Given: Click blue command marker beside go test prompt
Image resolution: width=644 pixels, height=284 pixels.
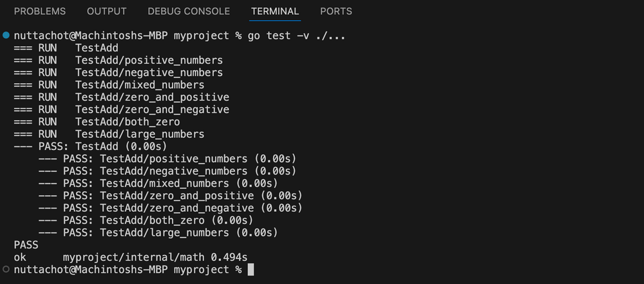Looking at the screenshot, I should (x=6, y=35).
